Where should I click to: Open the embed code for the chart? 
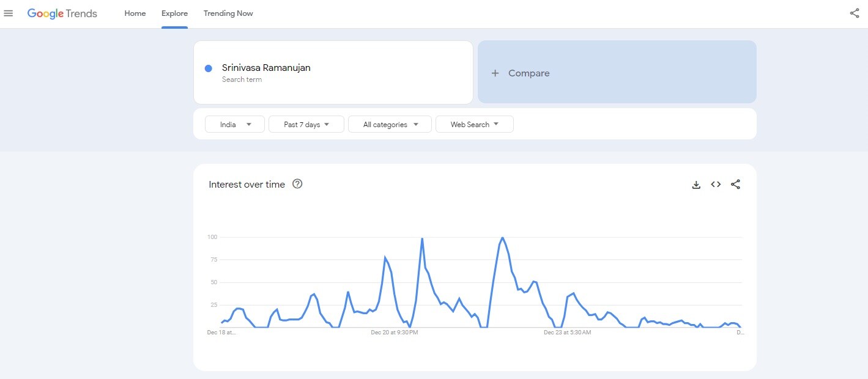coord(716,185)
